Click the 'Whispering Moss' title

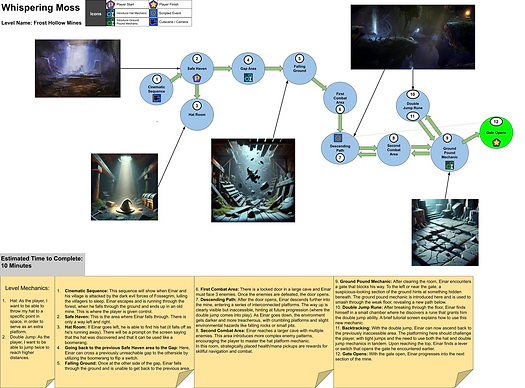[41, 8]
